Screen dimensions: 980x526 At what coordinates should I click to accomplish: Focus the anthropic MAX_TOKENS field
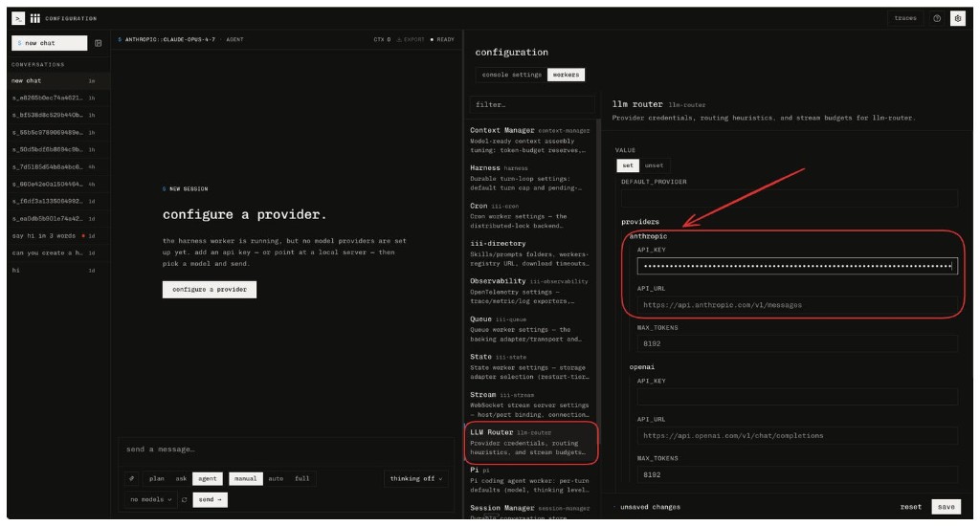click(797, 343)
